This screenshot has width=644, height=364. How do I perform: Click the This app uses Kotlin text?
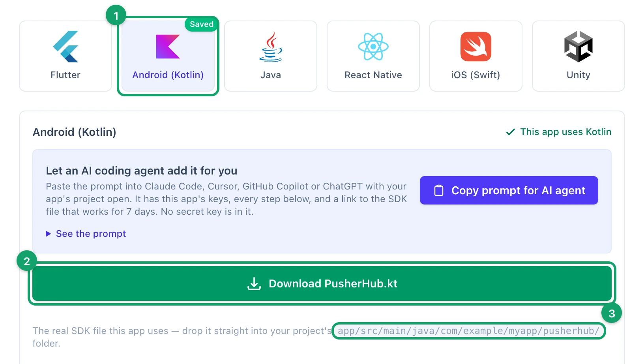pos(566,132)
